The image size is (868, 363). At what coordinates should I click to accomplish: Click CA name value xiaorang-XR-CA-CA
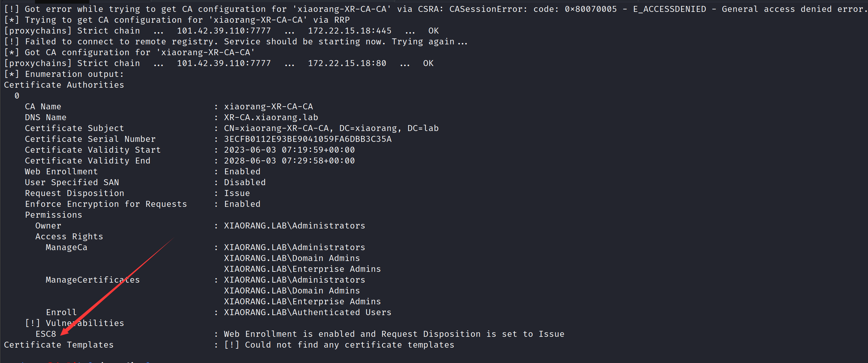click(268, 107)
